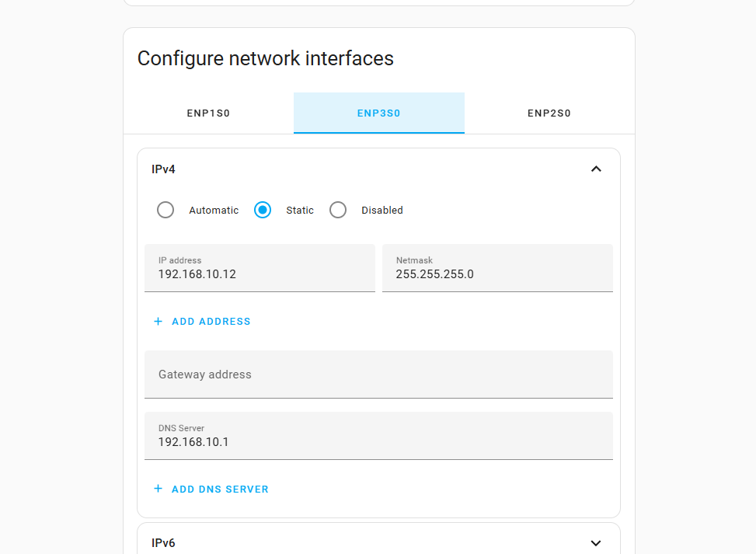Collapse the IPv4 section chevron
This screenshot has height=554, width=756.
coord(596,169)
